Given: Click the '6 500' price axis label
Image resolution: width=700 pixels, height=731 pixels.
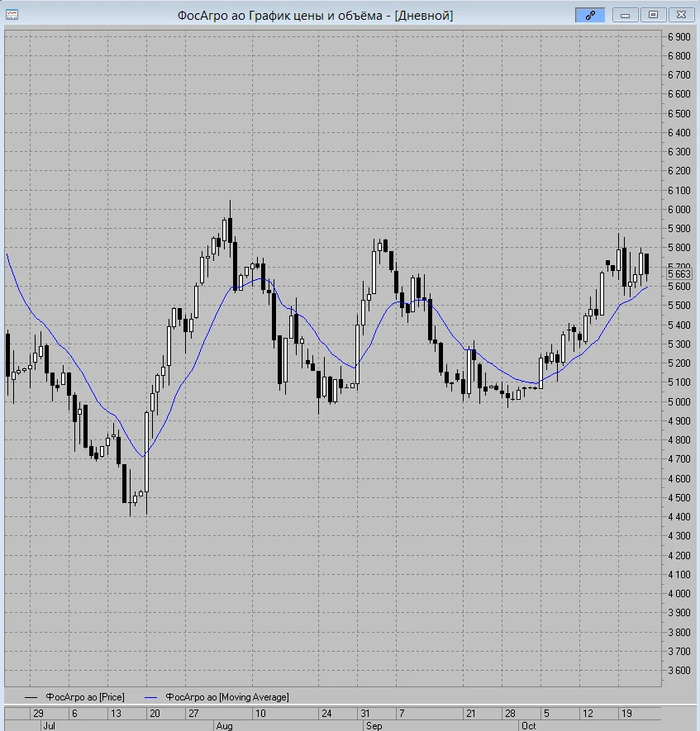Looking at the screenshot, I should 679,113.
